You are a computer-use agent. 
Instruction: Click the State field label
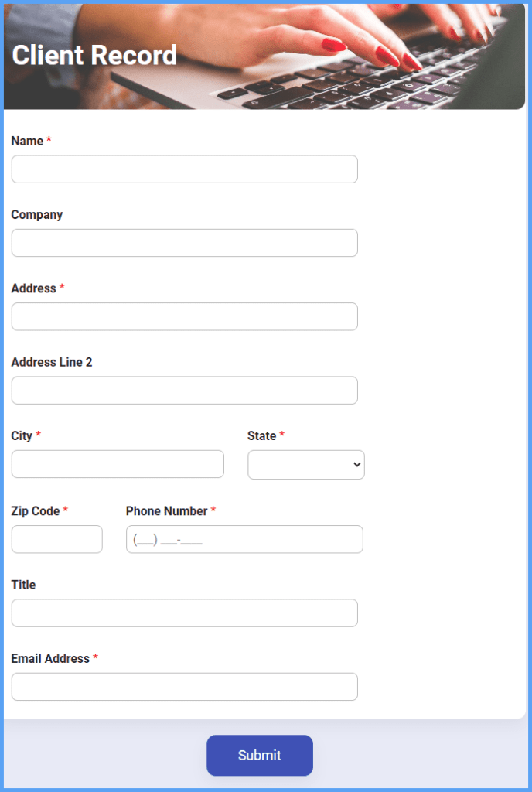tap(261, 435)
